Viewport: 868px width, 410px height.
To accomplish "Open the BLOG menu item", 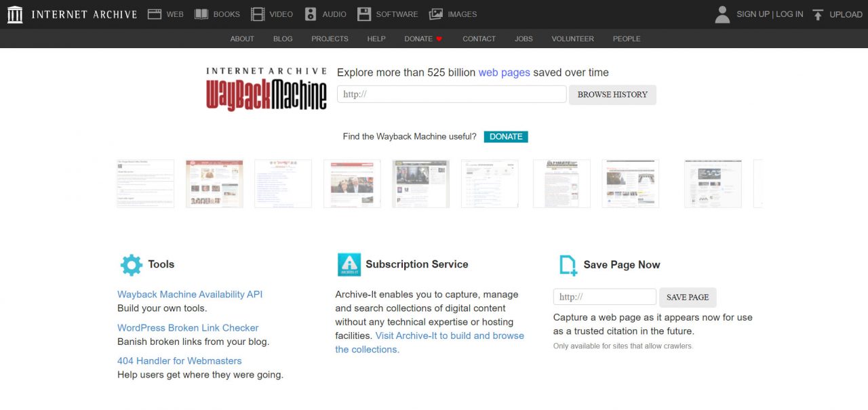I will point(283,39).
